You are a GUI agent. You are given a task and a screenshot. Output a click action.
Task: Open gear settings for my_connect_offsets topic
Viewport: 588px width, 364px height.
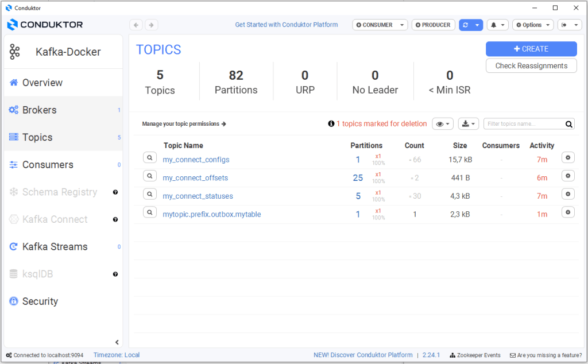[x=567, y=177]
